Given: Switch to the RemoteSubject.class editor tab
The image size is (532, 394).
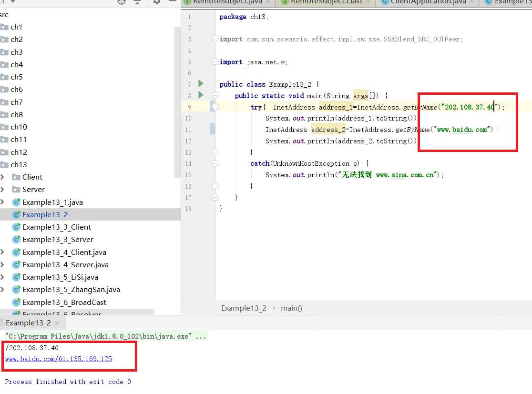Looking at the screenshot, I should click(x=326, y=2).
